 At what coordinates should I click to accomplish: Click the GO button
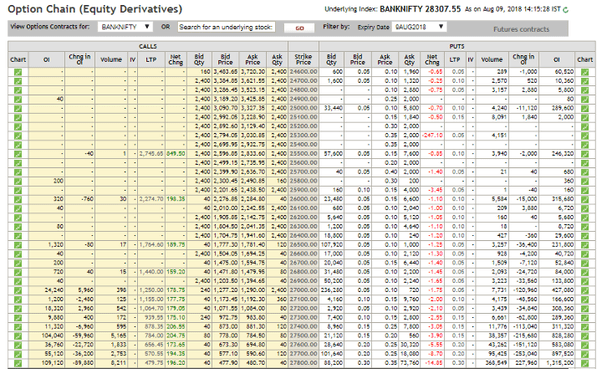(299, 28)
